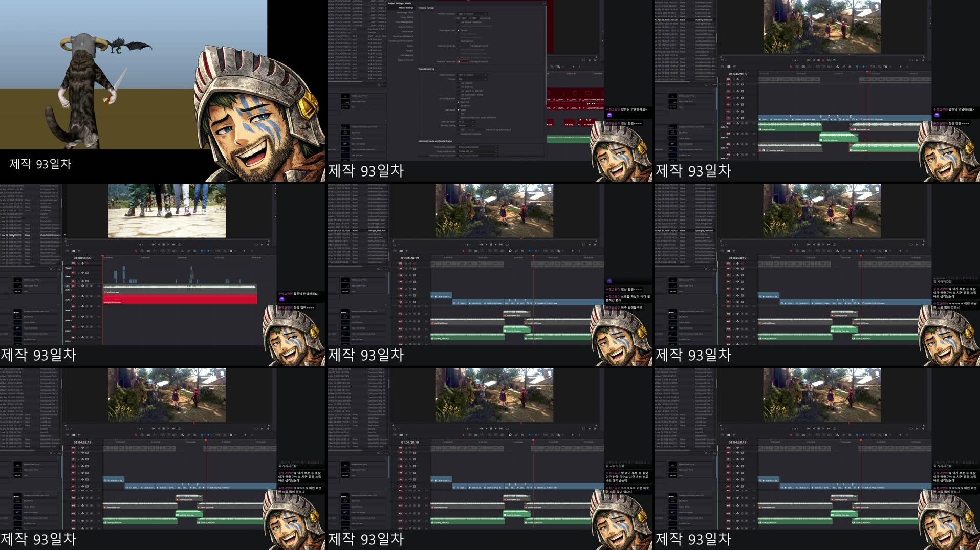Open Blackmagic Cloud tab in Project Settings
Image resolution: width=980 pixels, height=550 pixels.
(x=405, y=12)
